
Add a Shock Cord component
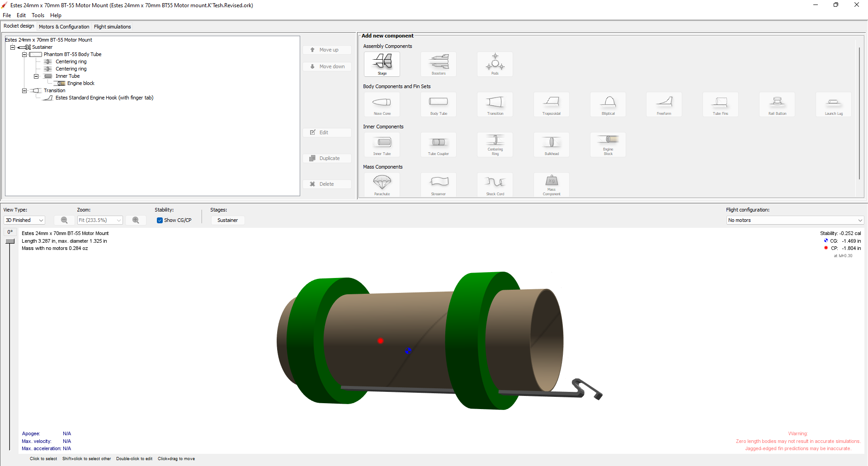point(495,184)
